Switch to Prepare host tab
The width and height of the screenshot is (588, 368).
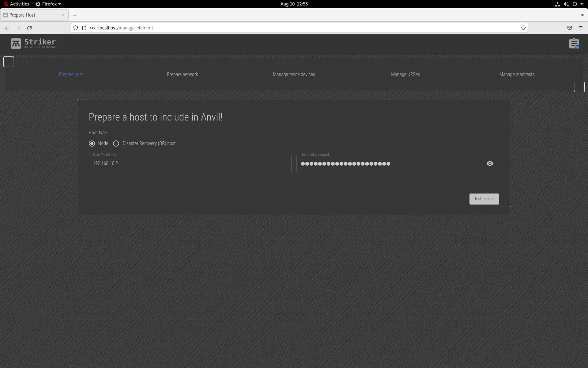[x=71, y=75]
